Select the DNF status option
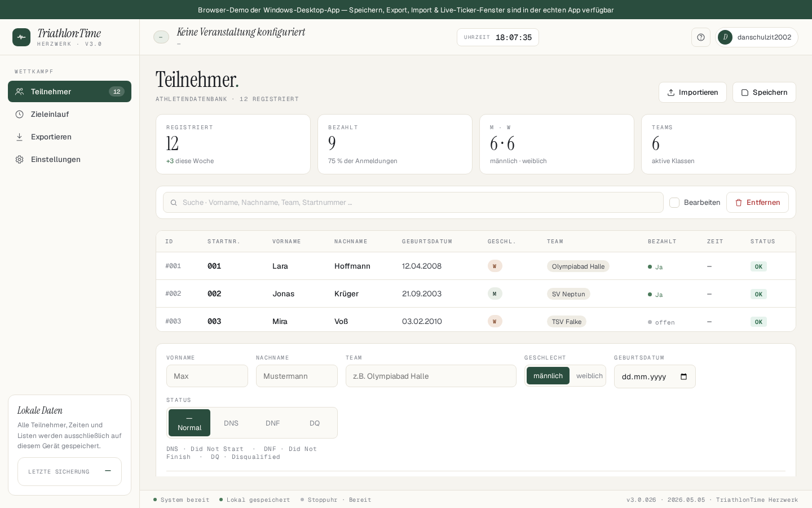812x508 pixels. click(273, 423)
